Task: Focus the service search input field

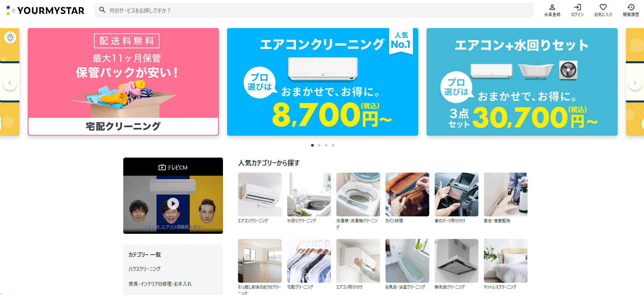Action: click(314, 10)
